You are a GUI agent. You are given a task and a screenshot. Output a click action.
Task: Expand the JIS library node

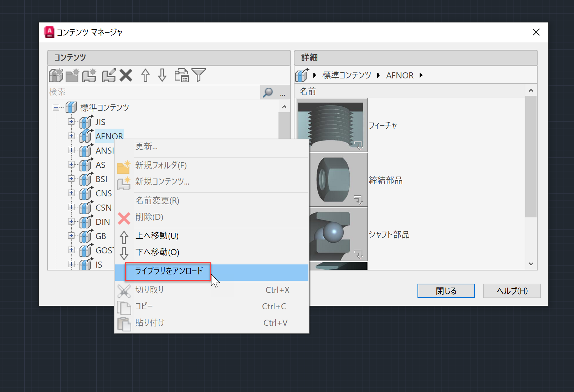pyautogui.click(x=71, y=122)
